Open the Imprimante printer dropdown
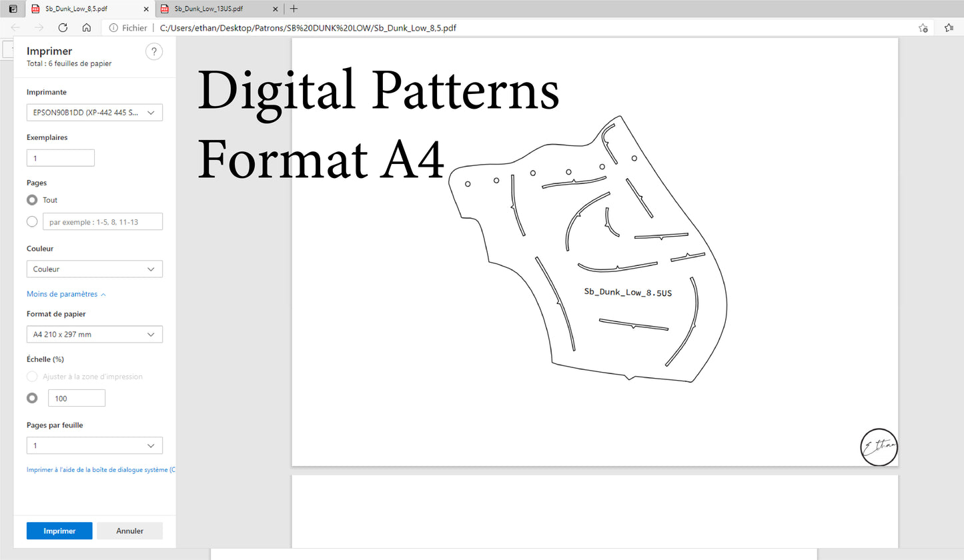Image resolution: width=964 pixels, height=560 pixels. click(x=94, y=113)
